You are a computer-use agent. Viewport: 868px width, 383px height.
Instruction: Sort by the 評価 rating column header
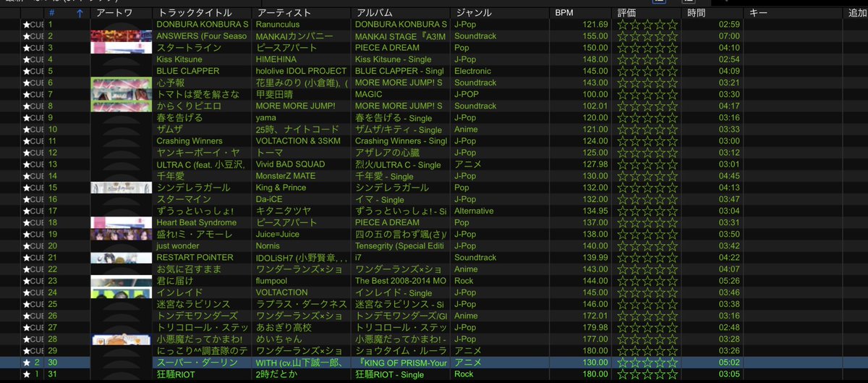[x=626, y=13]
